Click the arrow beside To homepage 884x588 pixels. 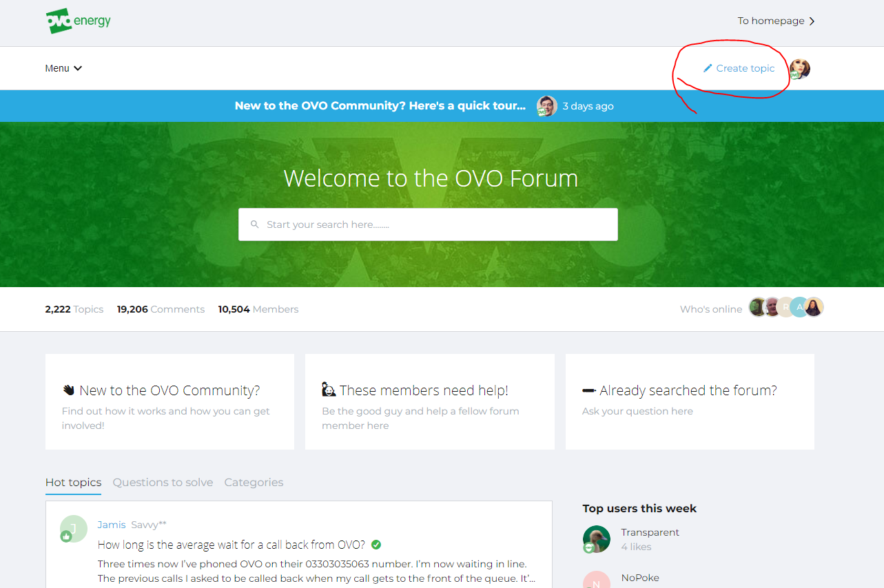(x=812, y=21)
